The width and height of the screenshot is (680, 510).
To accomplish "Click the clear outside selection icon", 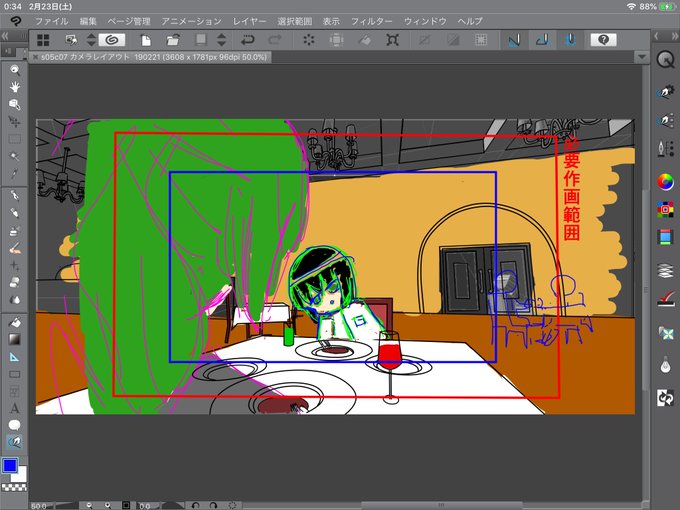I will pos(336,40).
